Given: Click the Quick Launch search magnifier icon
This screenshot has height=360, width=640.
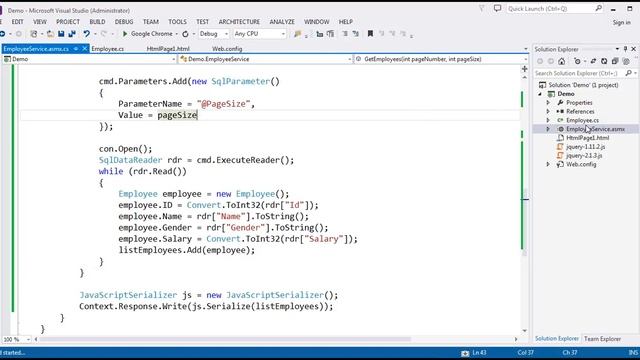Looking at the screenshot, I should point(598,8).
